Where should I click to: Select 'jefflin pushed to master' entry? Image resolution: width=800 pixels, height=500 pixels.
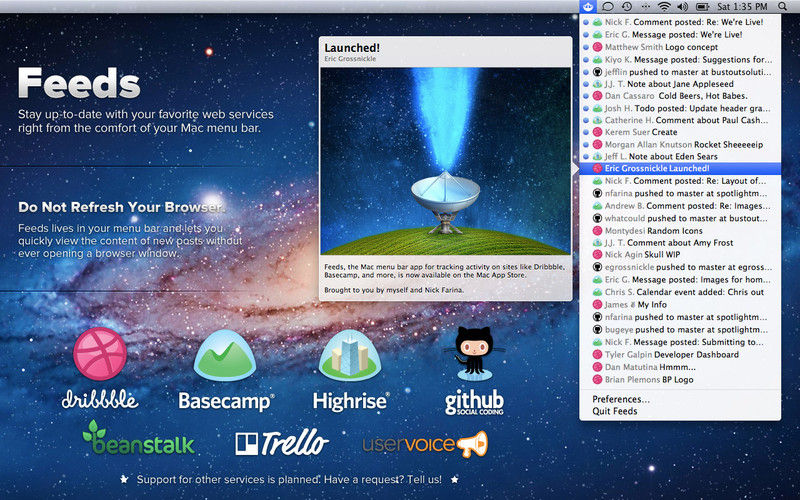pyautogui.click(x=680, y=72)
